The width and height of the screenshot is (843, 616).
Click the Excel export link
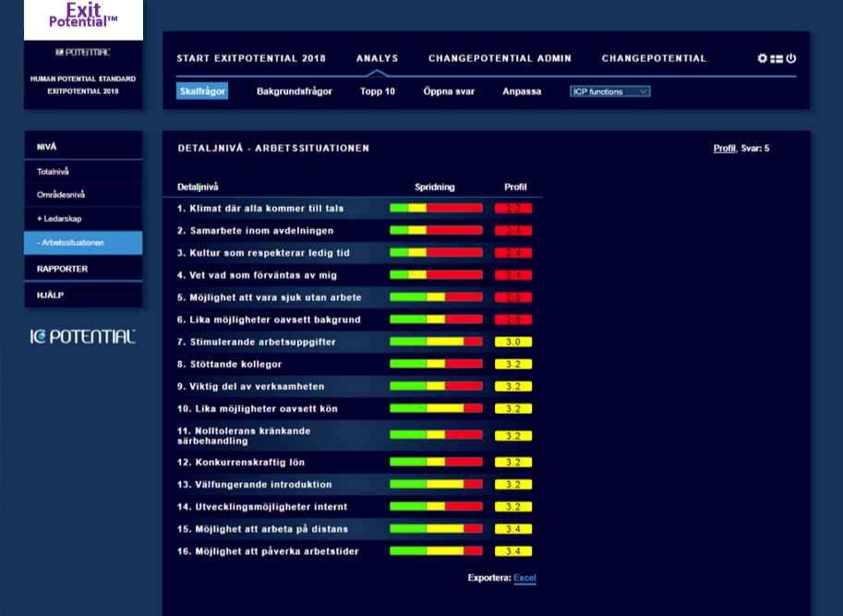tap(524, 578)
